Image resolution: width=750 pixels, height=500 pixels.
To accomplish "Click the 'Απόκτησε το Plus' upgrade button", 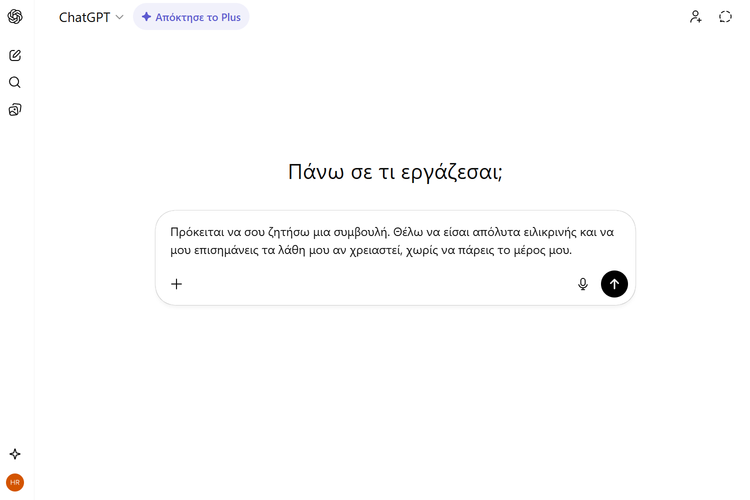I will pos(191,17).
